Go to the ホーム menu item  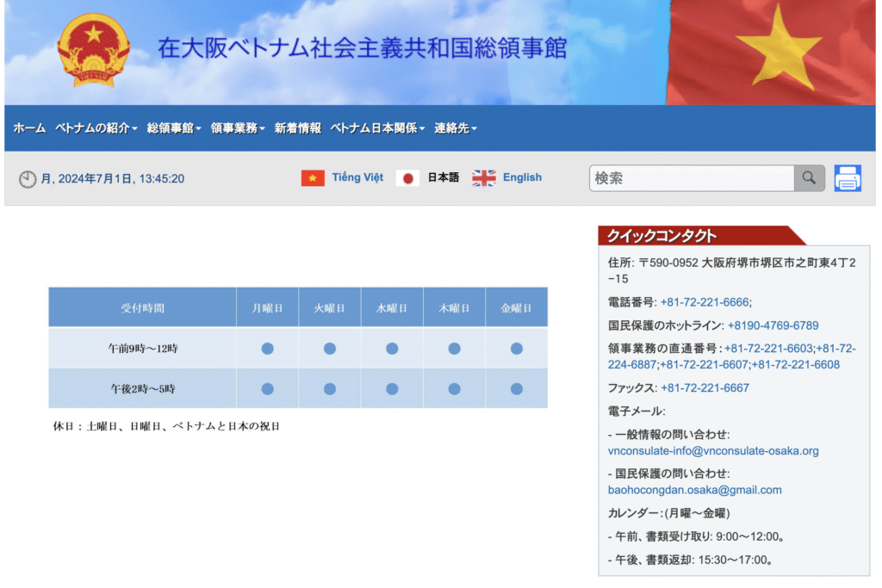[x=29, y=128]
